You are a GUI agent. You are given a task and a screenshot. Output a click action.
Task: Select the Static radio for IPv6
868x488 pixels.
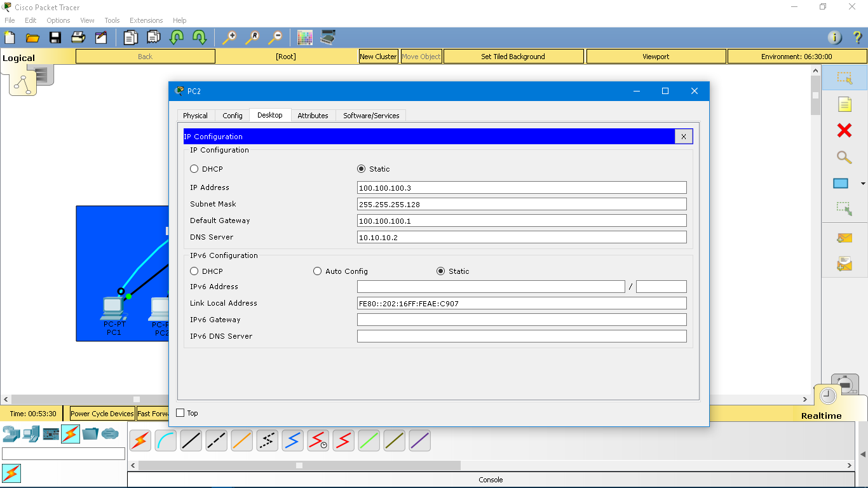pyautogui.click(x=441, y=271)
